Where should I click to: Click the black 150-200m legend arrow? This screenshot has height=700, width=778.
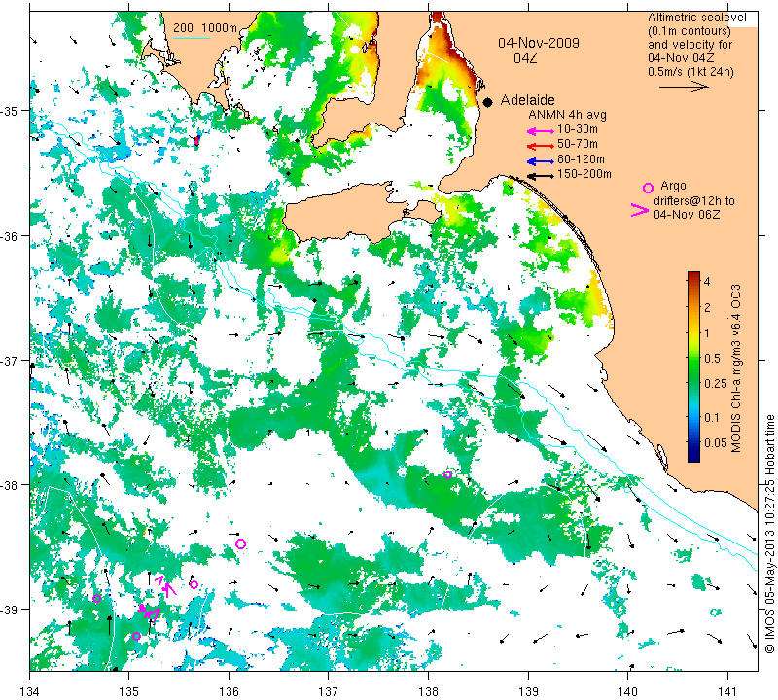pos(541,176)
